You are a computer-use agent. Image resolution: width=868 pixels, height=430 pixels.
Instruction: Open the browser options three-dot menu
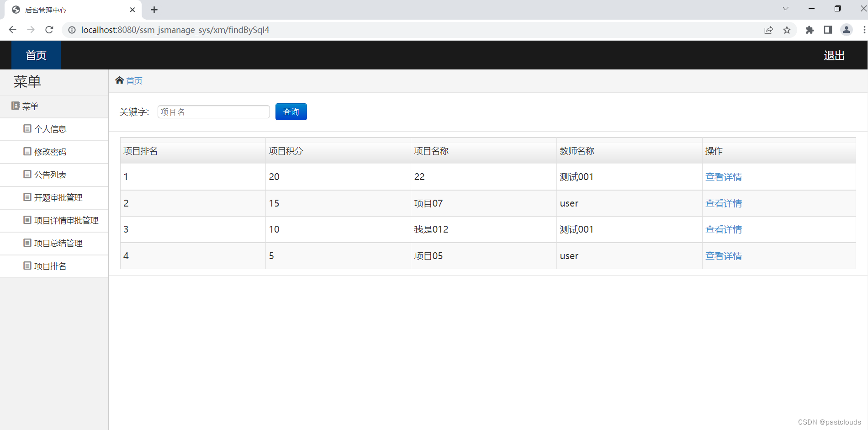pyautogui.click(x=864, y=30)
